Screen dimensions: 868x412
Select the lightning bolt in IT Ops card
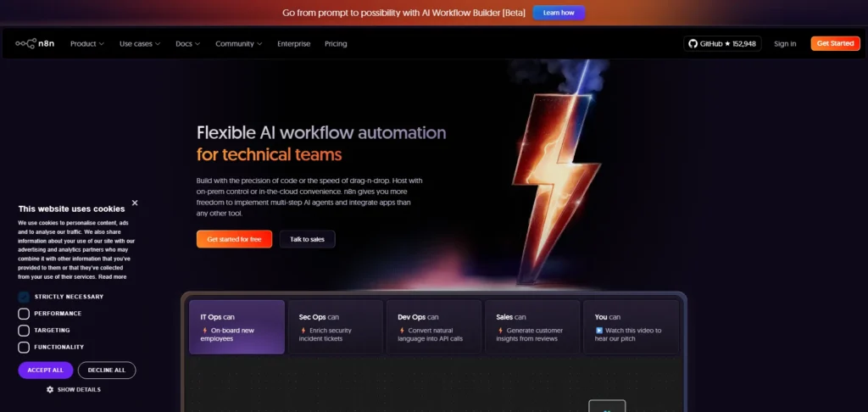click(205, 331)
